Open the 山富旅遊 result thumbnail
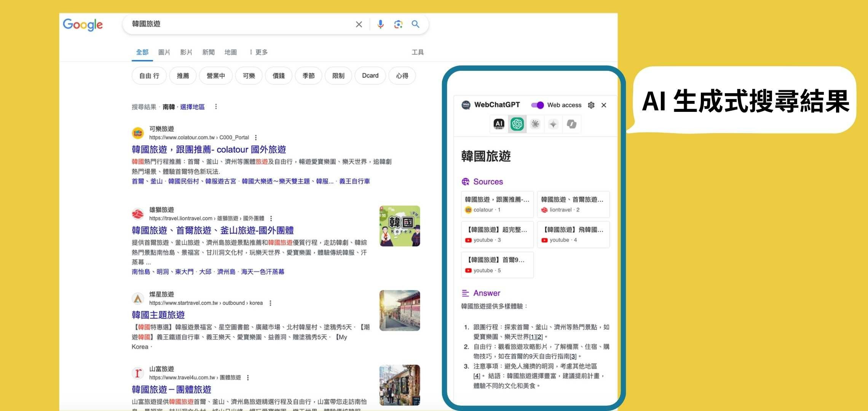The width and height of the screenshot is (868, 411). (400, 385)
